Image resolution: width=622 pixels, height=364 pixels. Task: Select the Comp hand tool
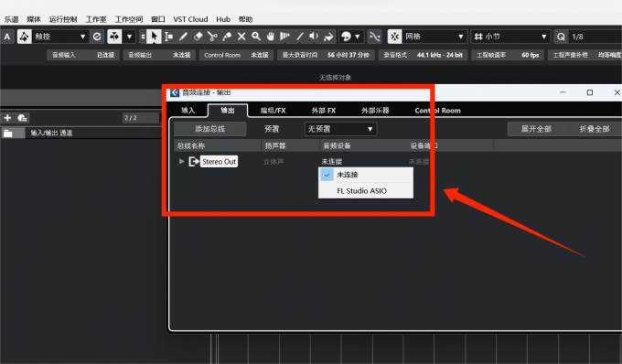click(271, 37)
